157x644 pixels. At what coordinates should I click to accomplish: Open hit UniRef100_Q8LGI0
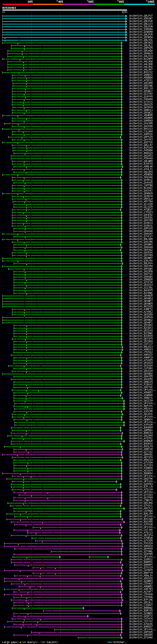141,24
